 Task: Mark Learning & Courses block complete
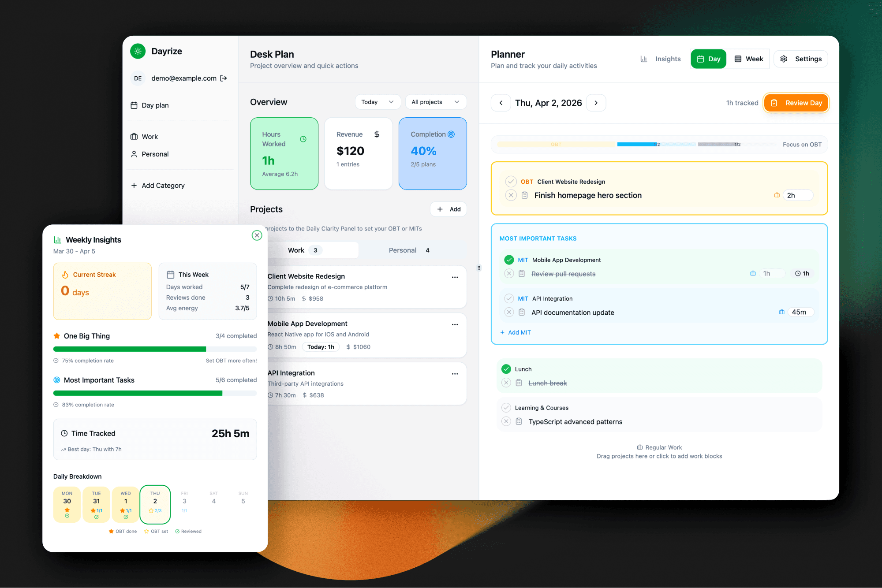[506, 408]
